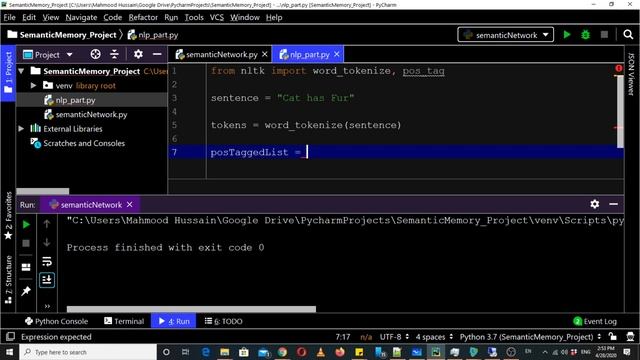Launch VLC from the taskbar
The height and width of the screenshot is (360, 640).
(x=321, y=352)
